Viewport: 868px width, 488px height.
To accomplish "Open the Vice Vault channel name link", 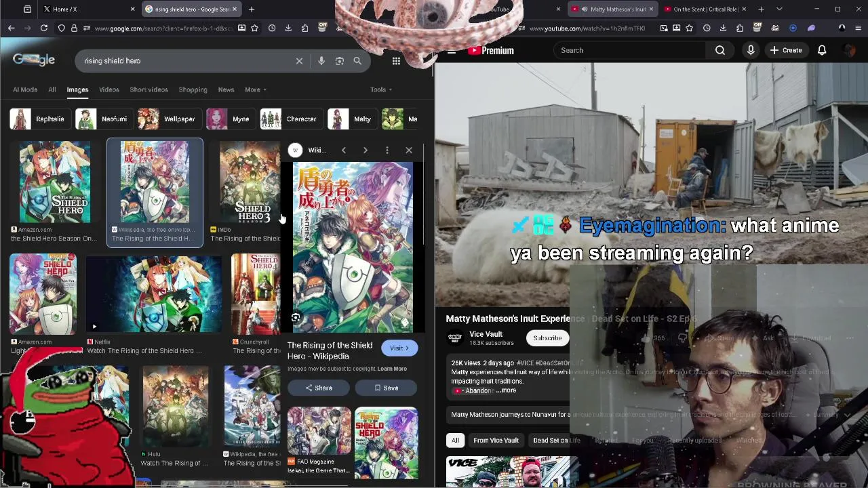I will (x=486, y=334).
